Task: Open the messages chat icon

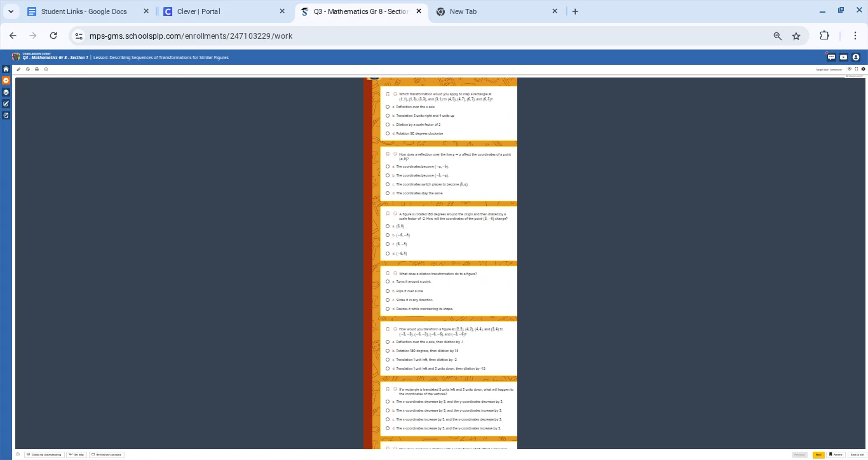Action: [x=831, y=57]
